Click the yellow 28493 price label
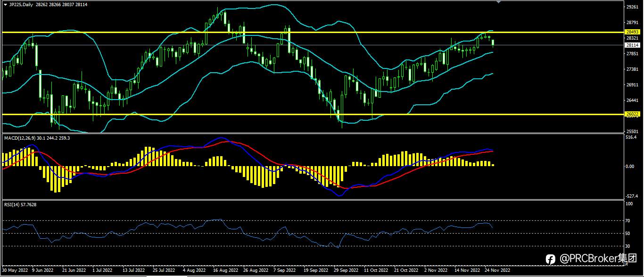 632,32
